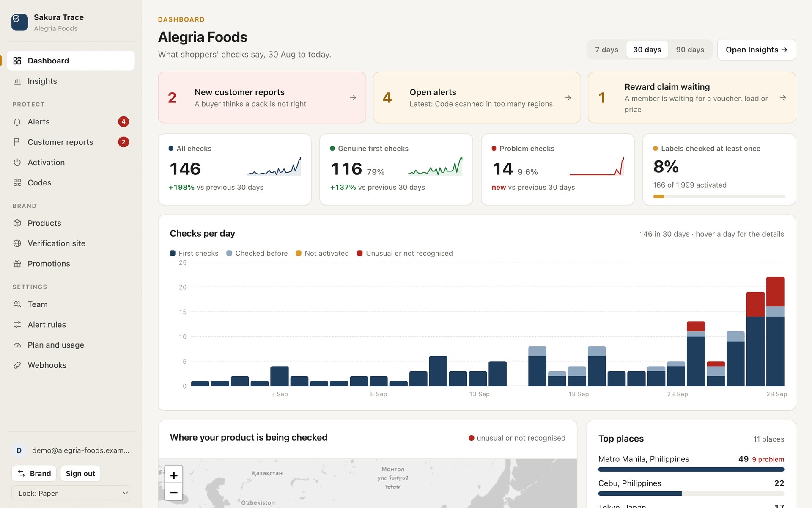Toggle Unusual or not recognised legend entry
Viewport: 812px width, 508px height.
click(405, 253)
